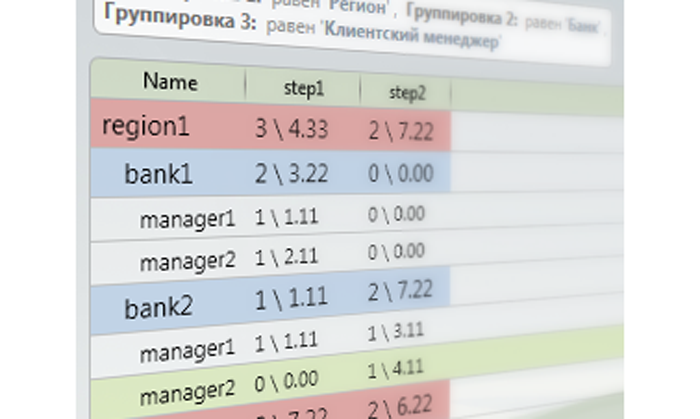Collapse the region1 group row
This screenshot has width=700, height=419.
145,127
